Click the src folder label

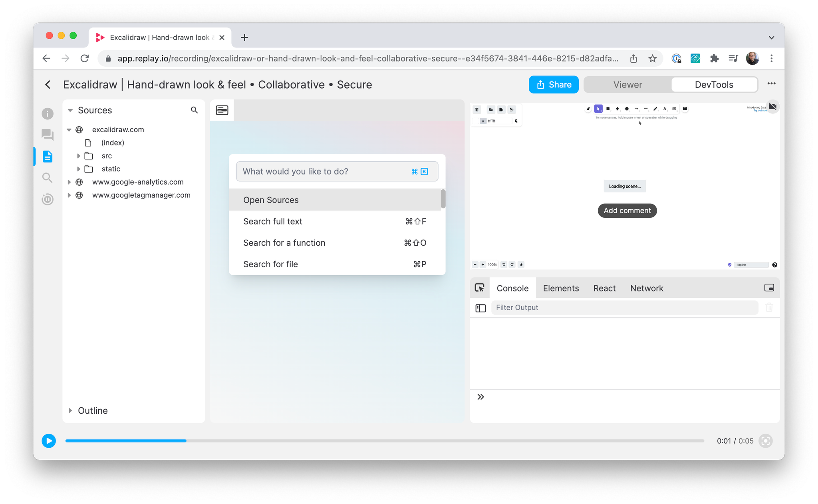pyautogui.click(x=107, y=156)
